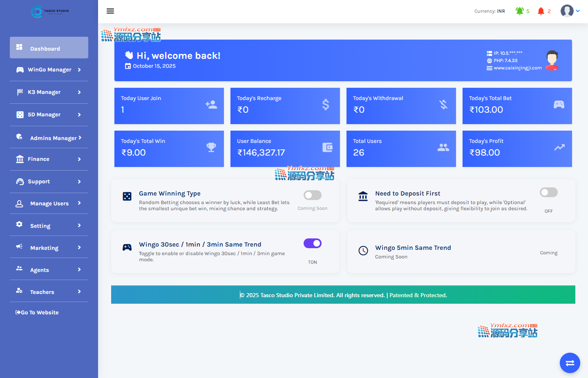588x378 pixels.
Task: Open the Total Users stat card
Action: click(x=401, y=149)
